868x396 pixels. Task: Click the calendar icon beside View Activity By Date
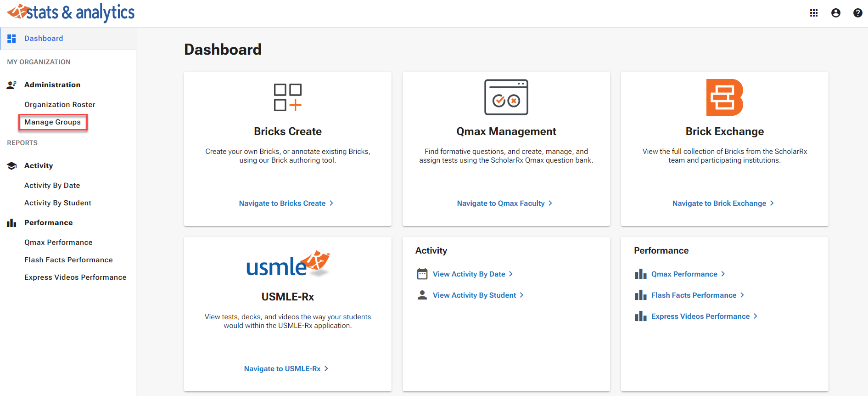tap(422, 274)
